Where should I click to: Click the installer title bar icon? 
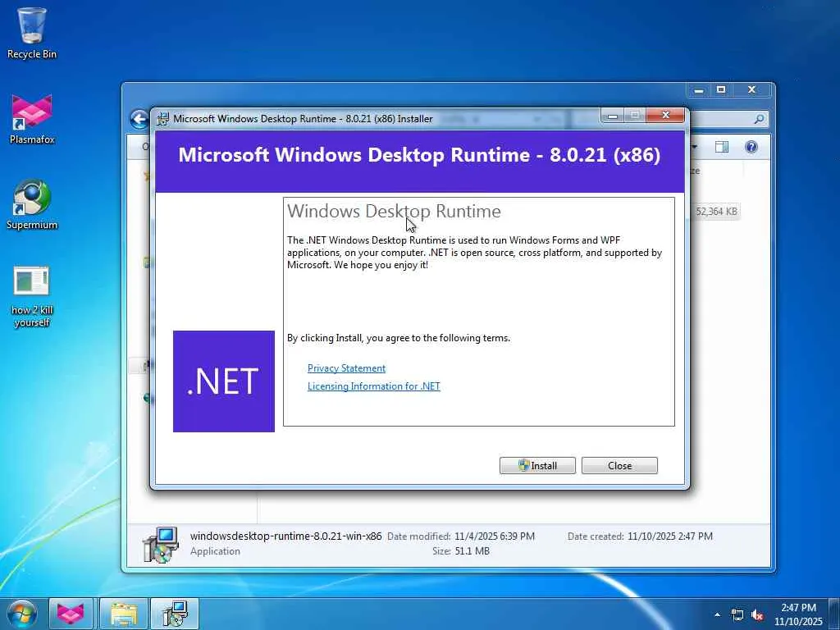pos(162,118)
